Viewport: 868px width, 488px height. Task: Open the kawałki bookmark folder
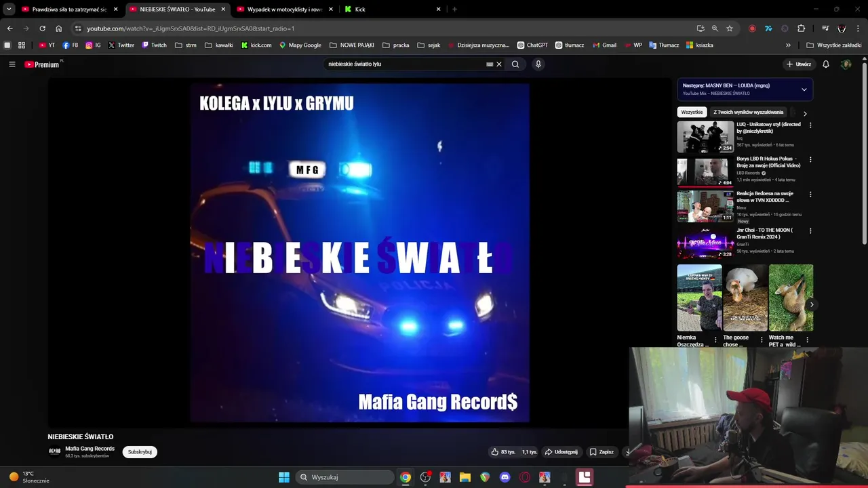tap(219, 45)
